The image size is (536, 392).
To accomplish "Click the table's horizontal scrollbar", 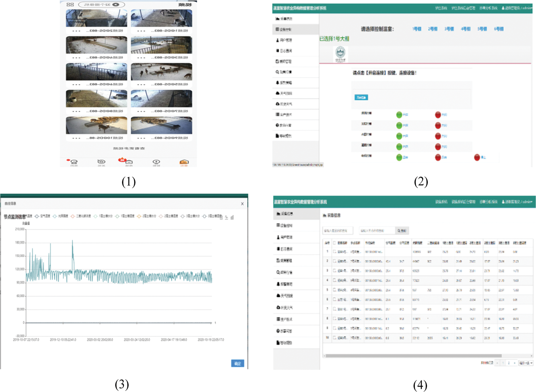I will tap(413, 356).
